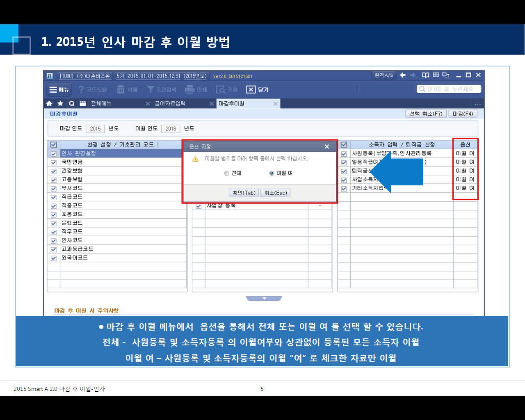
Task: Toggle the 은행코드 checkbox
Action: coord(53,223)
